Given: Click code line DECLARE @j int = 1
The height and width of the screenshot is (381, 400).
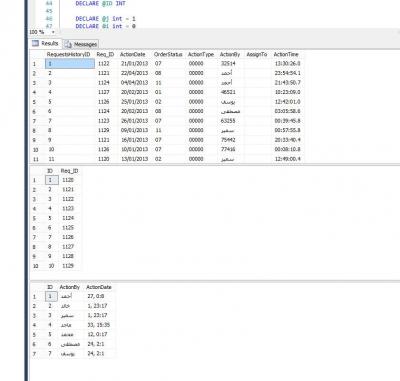Looking at the screenshot, I should click(x=105, y=19).
